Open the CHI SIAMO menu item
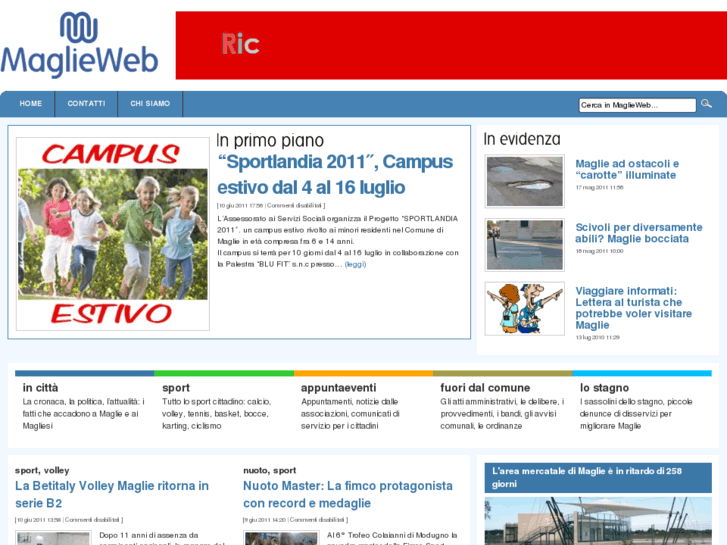 (150, 103)
